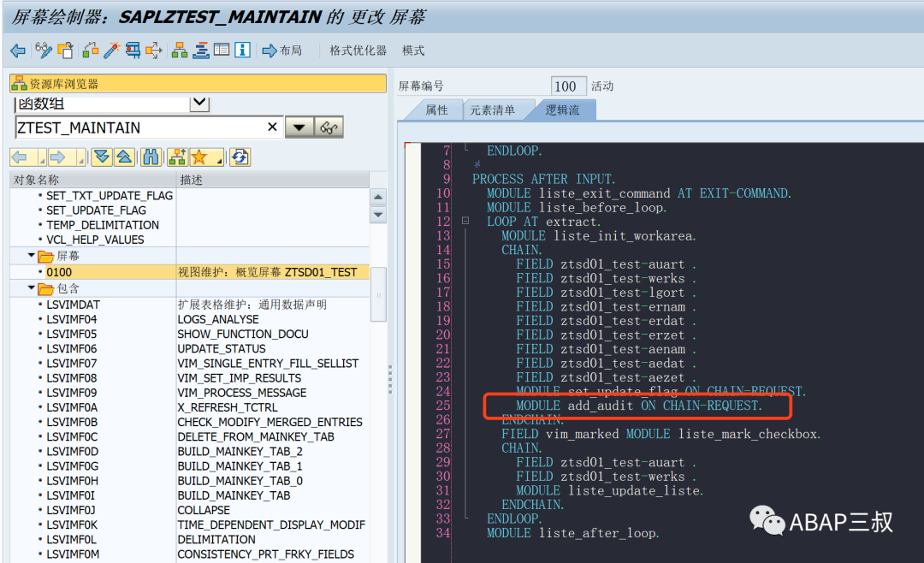Image resolution: width=924 pixels, height=563 pixels.
Task: Click line 27 FIELD vim_marked text
Action: (660, 433)
